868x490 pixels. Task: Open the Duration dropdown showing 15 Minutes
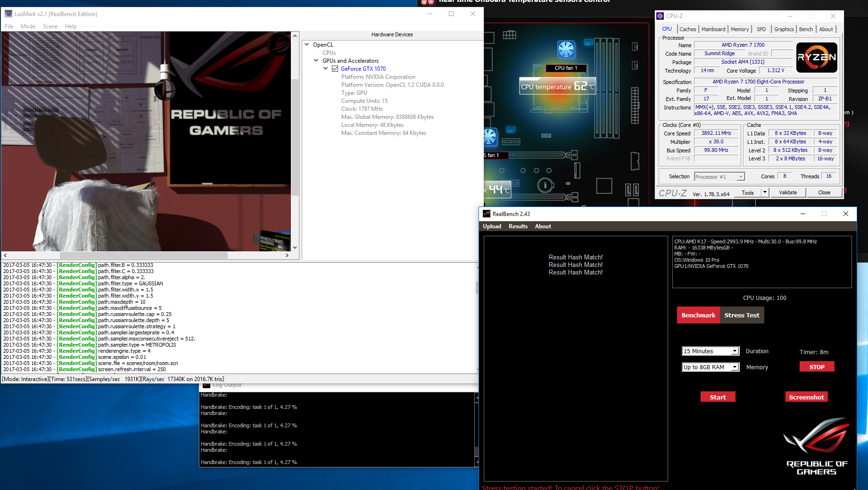pos(735,351)
